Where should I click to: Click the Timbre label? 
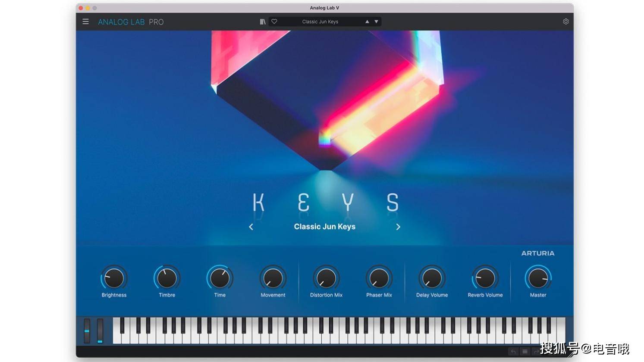pos(167,295)
